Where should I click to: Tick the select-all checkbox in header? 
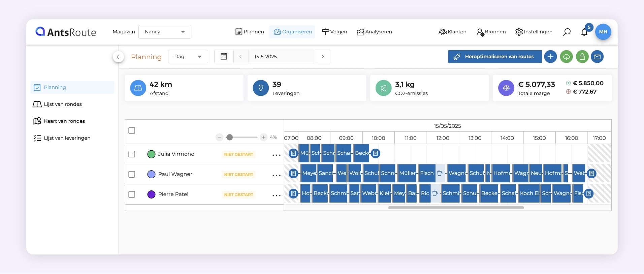132,130
